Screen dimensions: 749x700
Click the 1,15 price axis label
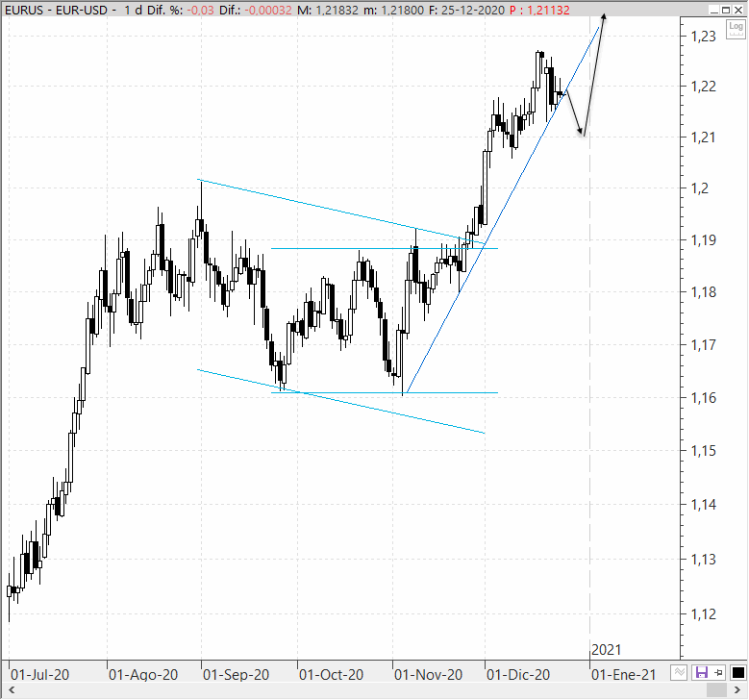[x=704, y=451]
